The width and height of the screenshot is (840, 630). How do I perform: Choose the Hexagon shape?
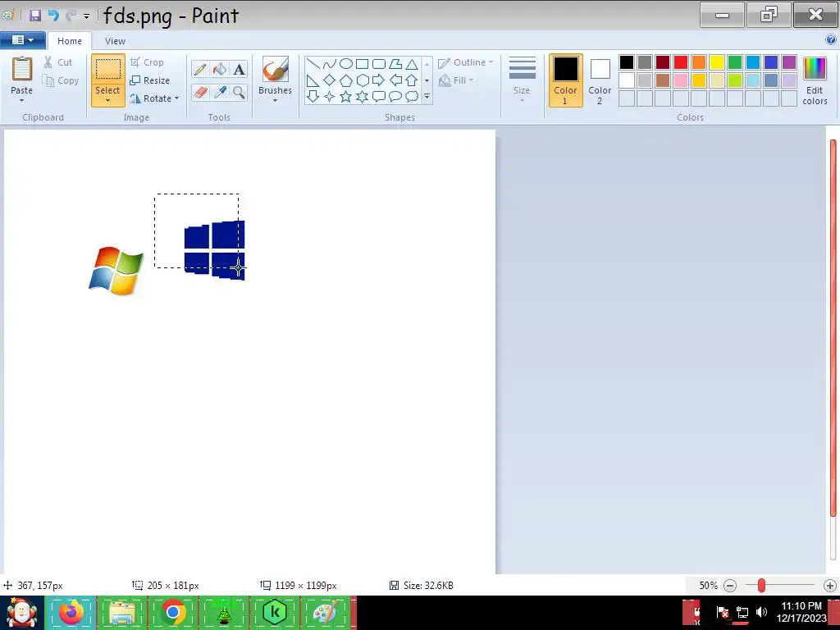(362, 80)
